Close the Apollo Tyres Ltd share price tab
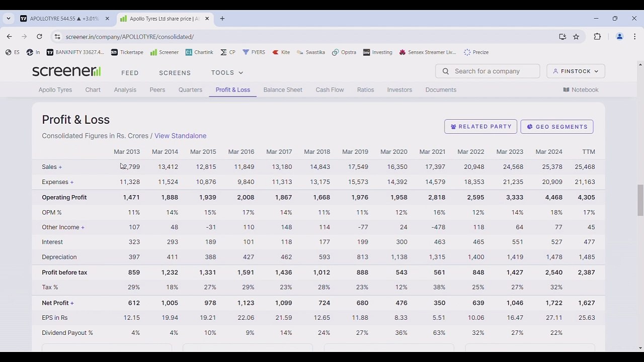 (x=207, y=19)
